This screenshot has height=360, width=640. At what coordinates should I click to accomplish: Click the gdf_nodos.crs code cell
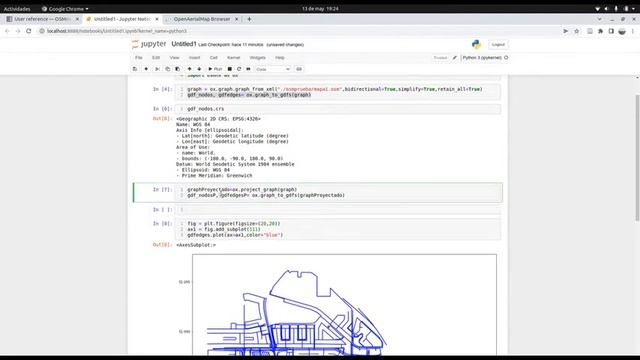point(338,109)
